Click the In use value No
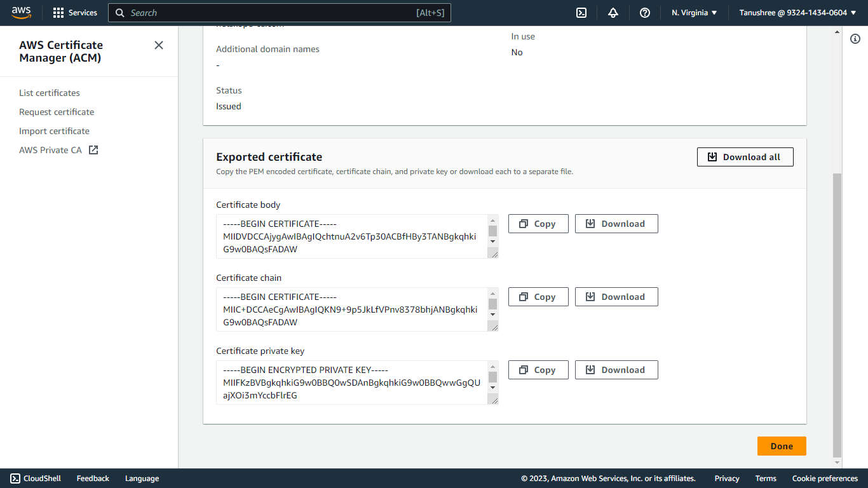Screen dimensions: 868x488 click(x=517, y=52)
